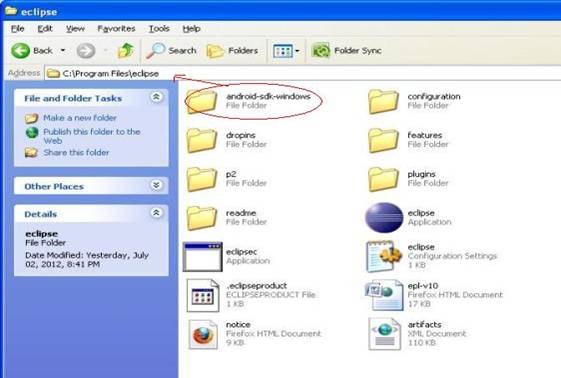This screenshot has width=561, height=378.
Task: Click the features folder name
Action: [425, 135]
